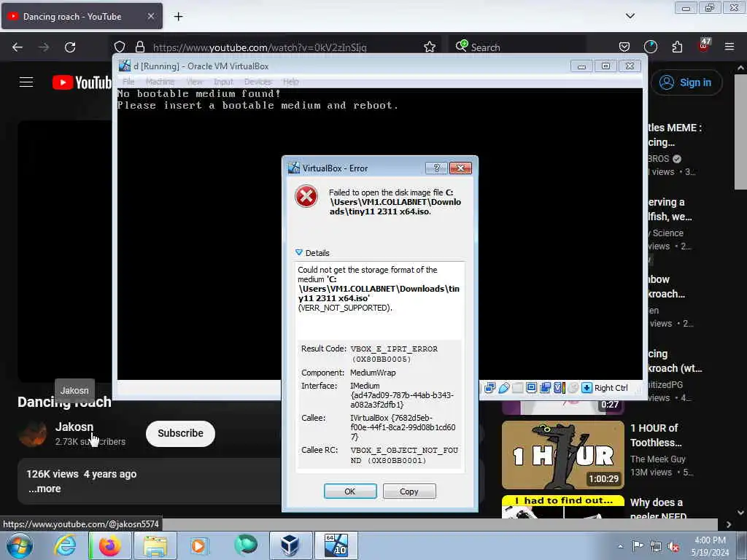Viewport: 747px width, 560px height.
Task: Click the display status icon in VirtualBox
Action: tap(531, 388)
